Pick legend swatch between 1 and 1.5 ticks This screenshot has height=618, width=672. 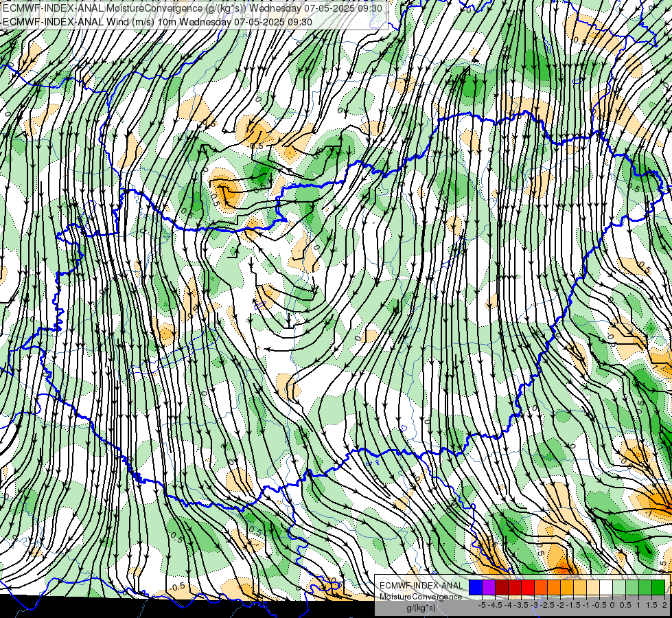click(x=645, y=587)
